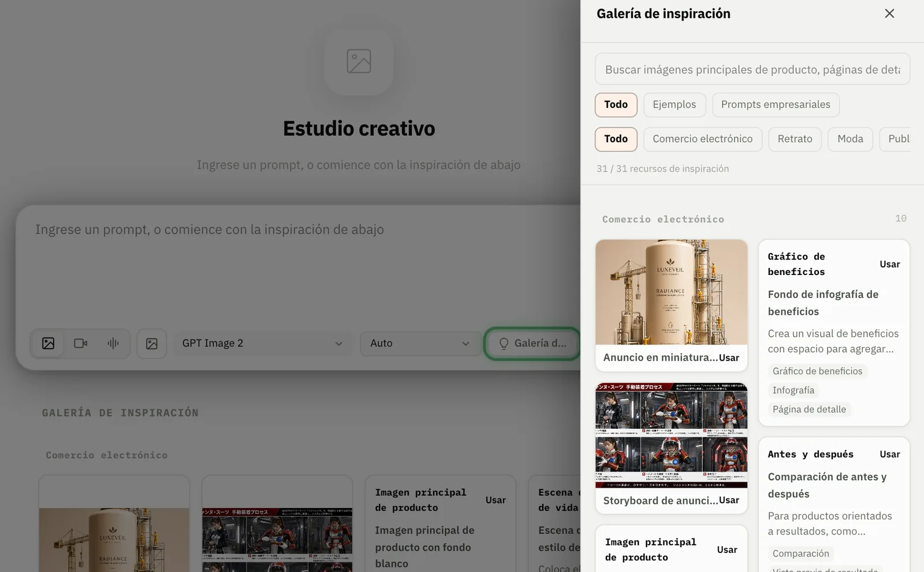
Task: Open the GPT Image 2 model dropdown
Action: click(262, 343)
